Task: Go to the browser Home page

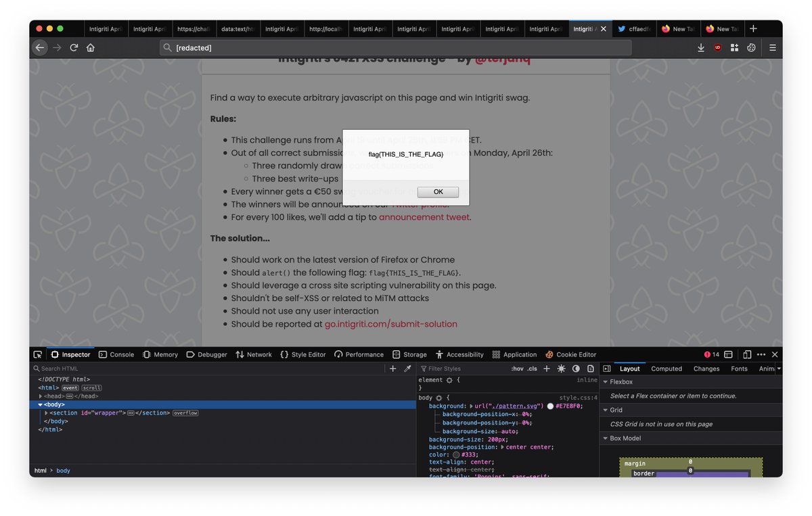Action: click(x=91, y=47)
